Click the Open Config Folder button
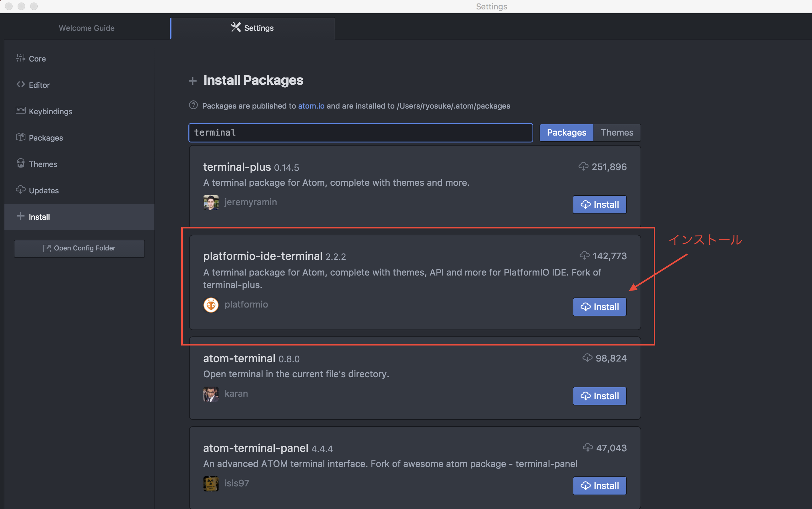The height and width of the screenshot is (509, 812). coord(79,249)
